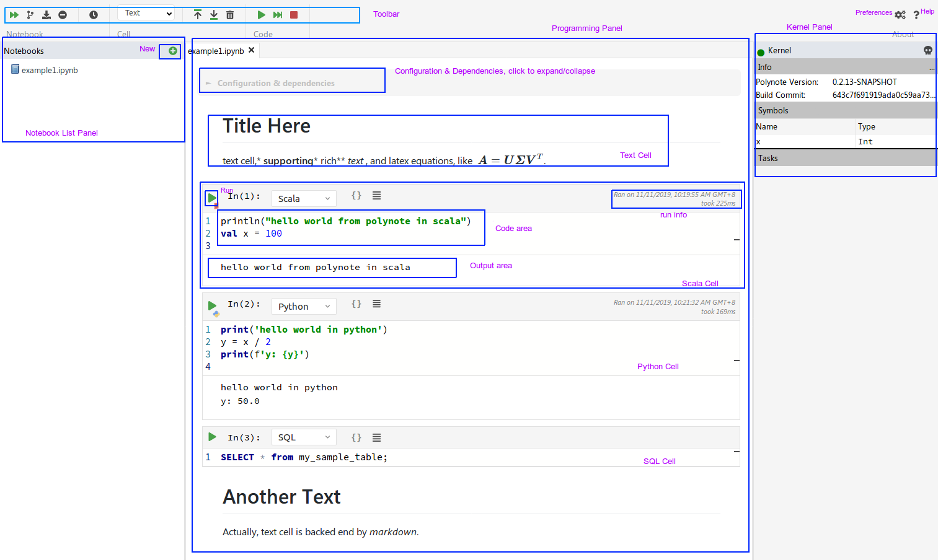Click the 'Title Here' heading text cell
The width and height of the screenshot is (938, 560).
(x=267, y=126)
